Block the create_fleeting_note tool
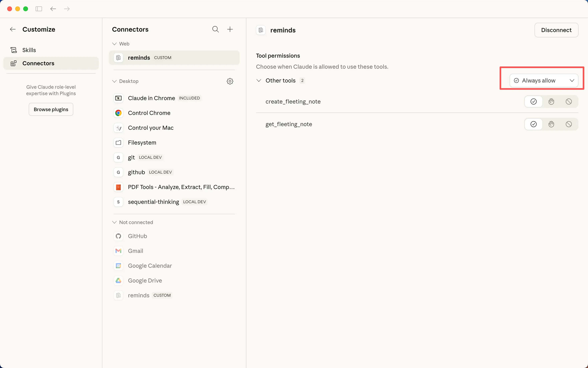 pos(569,102)
